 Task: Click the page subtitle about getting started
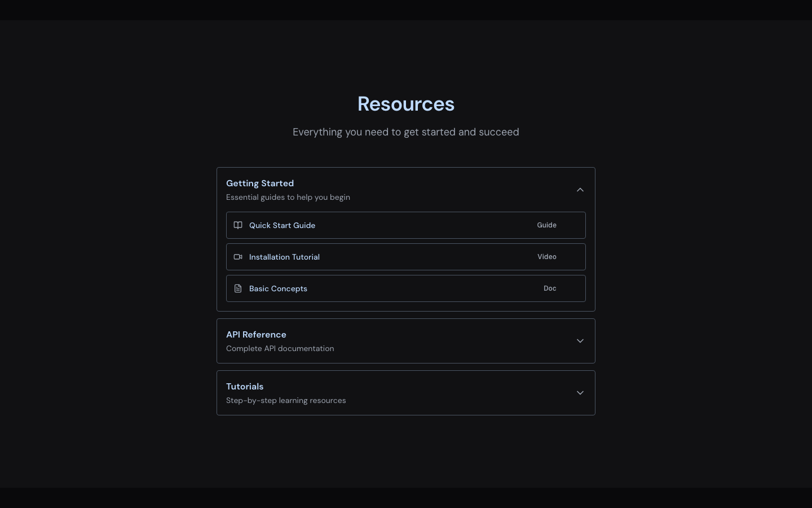(x=406, y=132)
